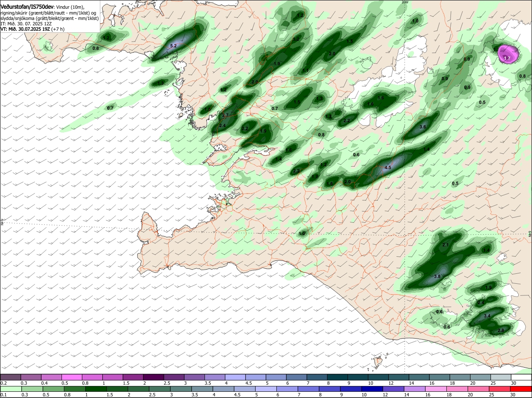This screenshot has width=532, height=398.
Task: Select the VT valid time 19Z (+7 h) line
Action: 32,29
